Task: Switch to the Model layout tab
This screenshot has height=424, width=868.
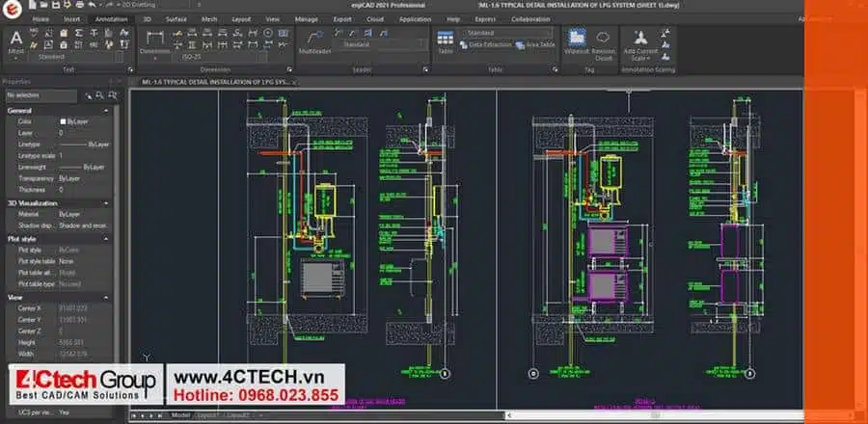Action: pyautogui.click(x=180, y=415)
